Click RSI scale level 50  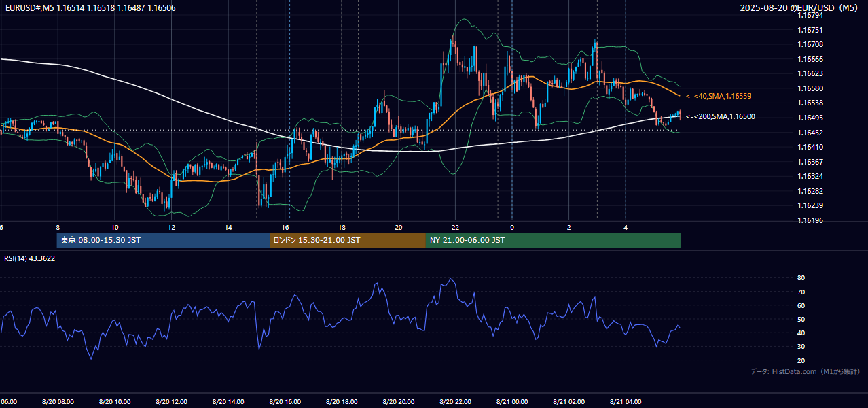pos(801,320)
